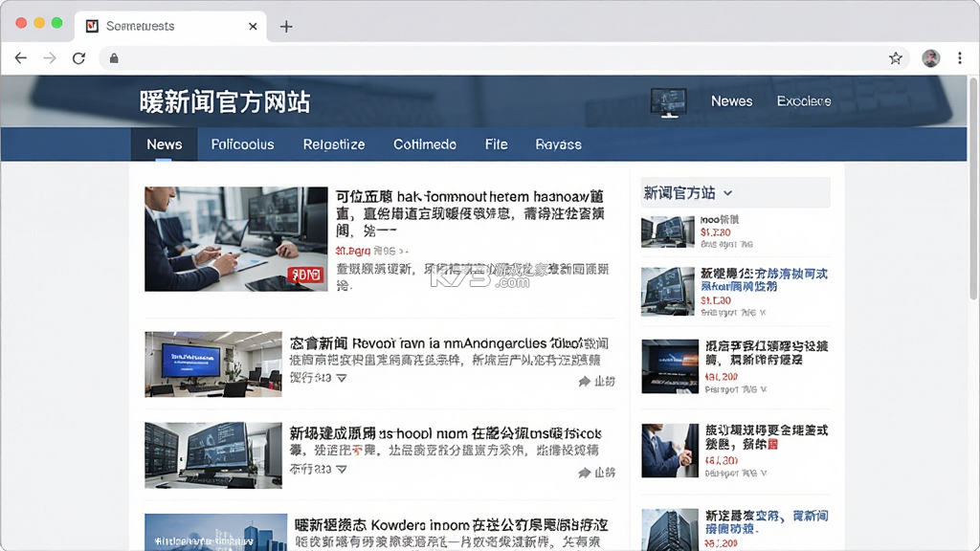Open the Revoor ravn ia headline

click(449, 343)
